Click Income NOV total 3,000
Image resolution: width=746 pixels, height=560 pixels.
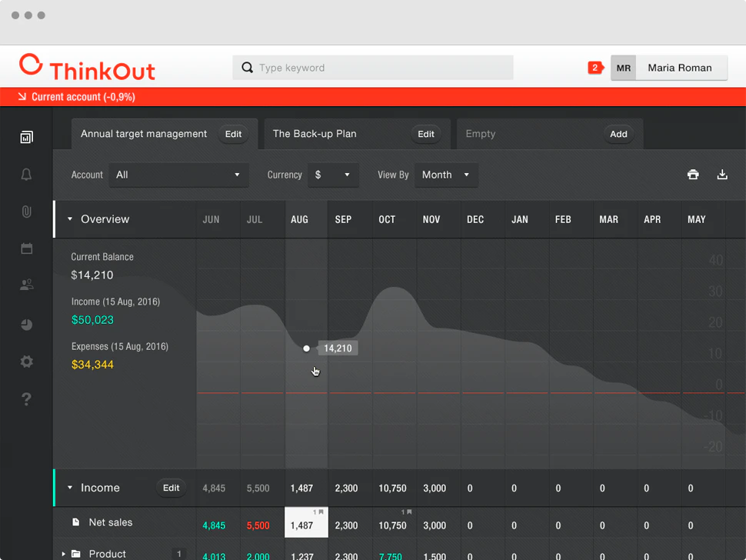click(x=435, y=488)
